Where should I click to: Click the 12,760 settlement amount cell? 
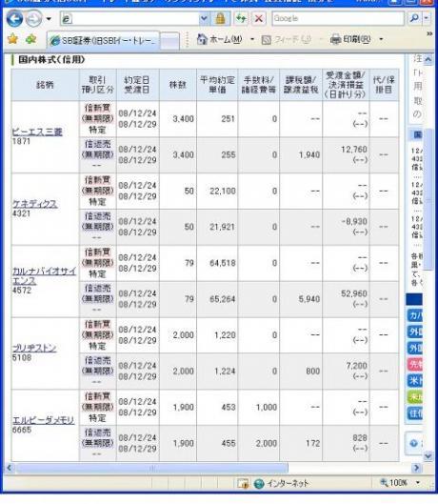click(x=346, y=155)
